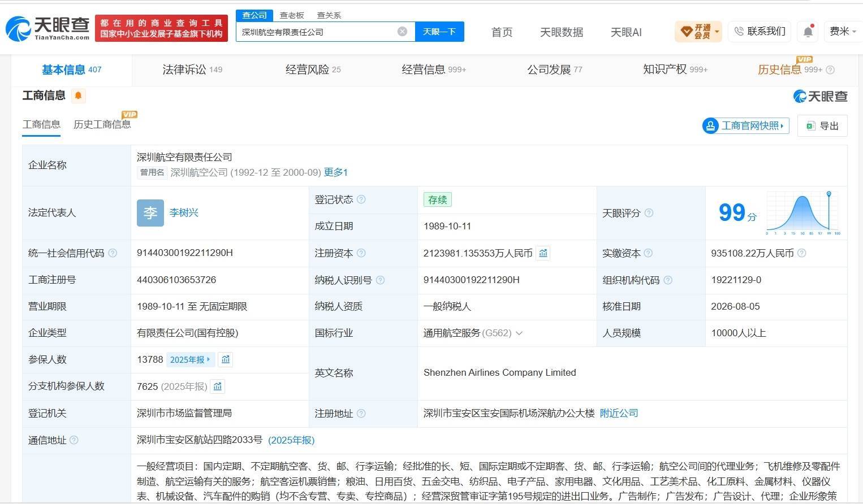Click the chart icon after the 注册资本 amount
This screenshot has height=504, width=863.
[543, 253]
